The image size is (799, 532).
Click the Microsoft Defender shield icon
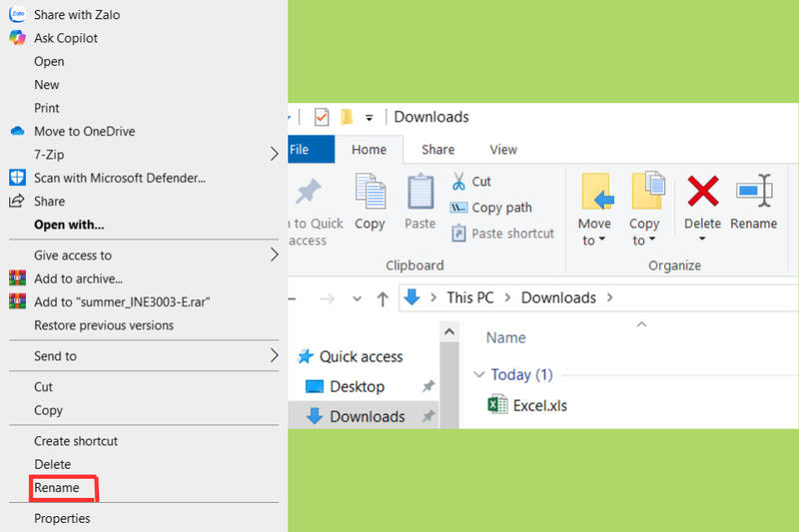coord(17,178)
